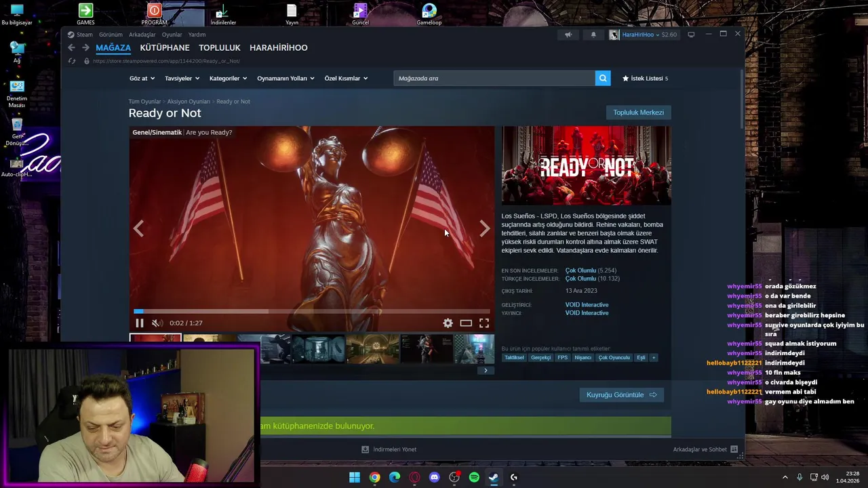The height and width of the screenshot is (488, 868).
Task: Expand the Tavsiyeler dropdown
Action: (x=182, y=79)
